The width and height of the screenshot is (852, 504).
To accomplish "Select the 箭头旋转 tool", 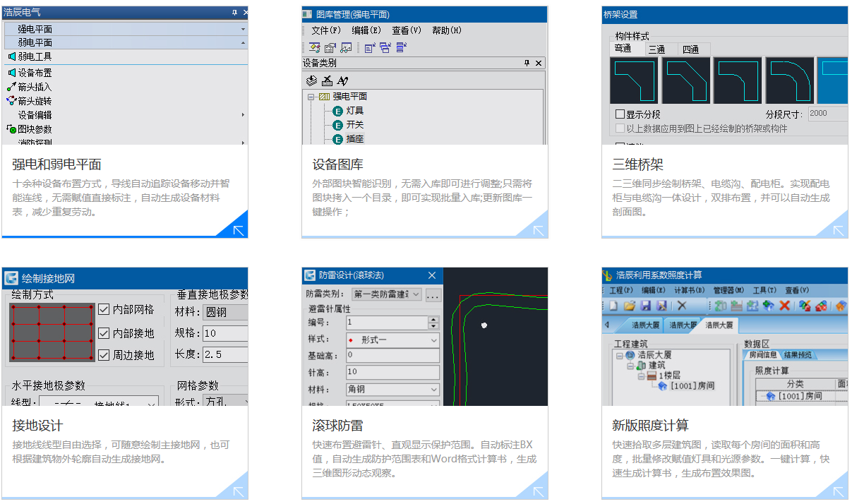I will 30,101.
